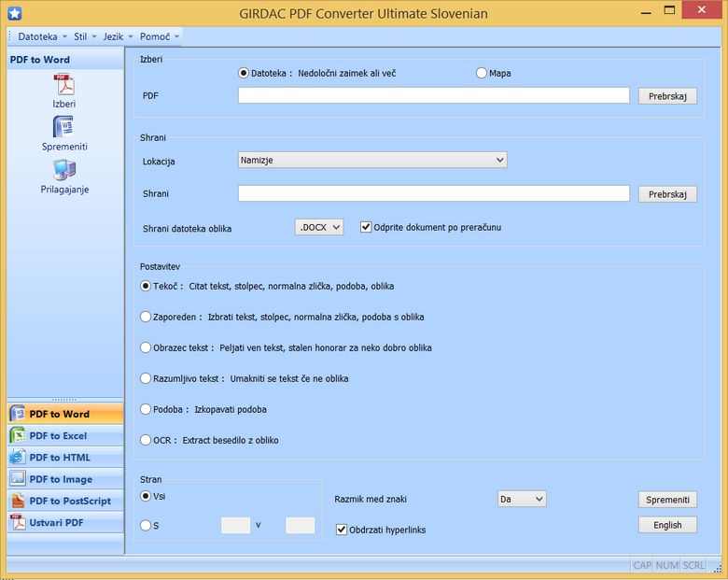Open the .DOCX file format dropdown
The width and height of the screenshot is (728, 580).
(319, 227)
